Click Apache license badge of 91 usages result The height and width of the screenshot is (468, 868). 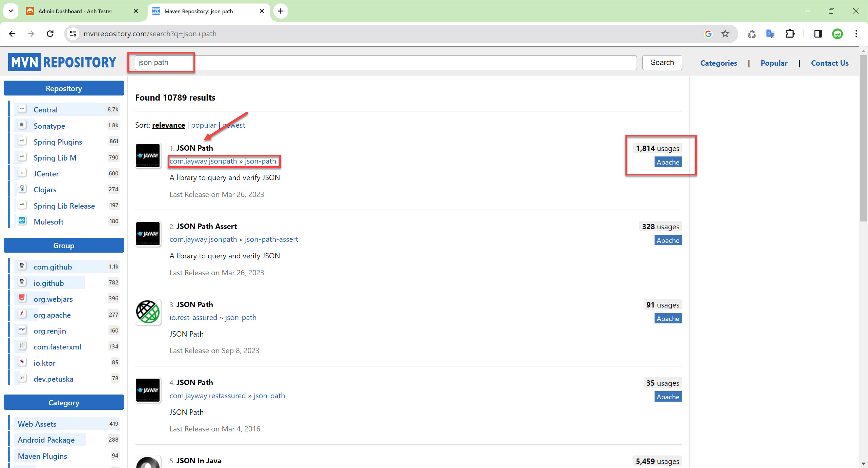668,319
